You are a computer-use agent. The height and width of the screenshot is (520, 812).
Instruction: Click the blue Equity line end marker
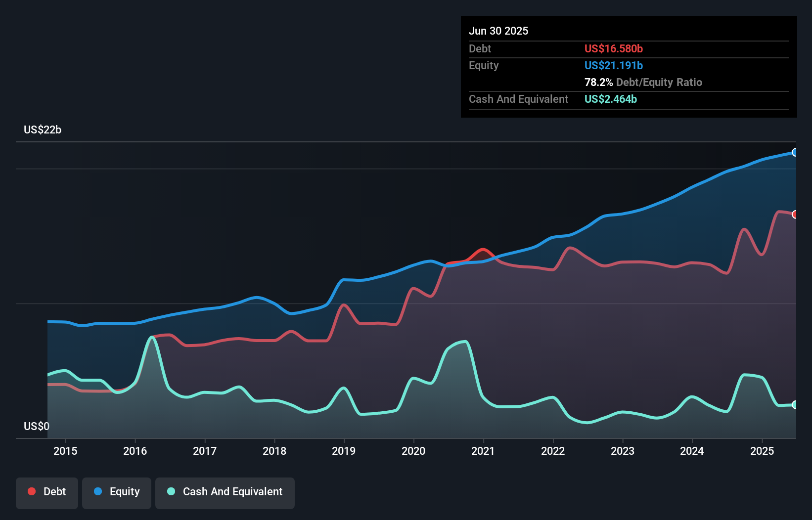pos(795,152)
